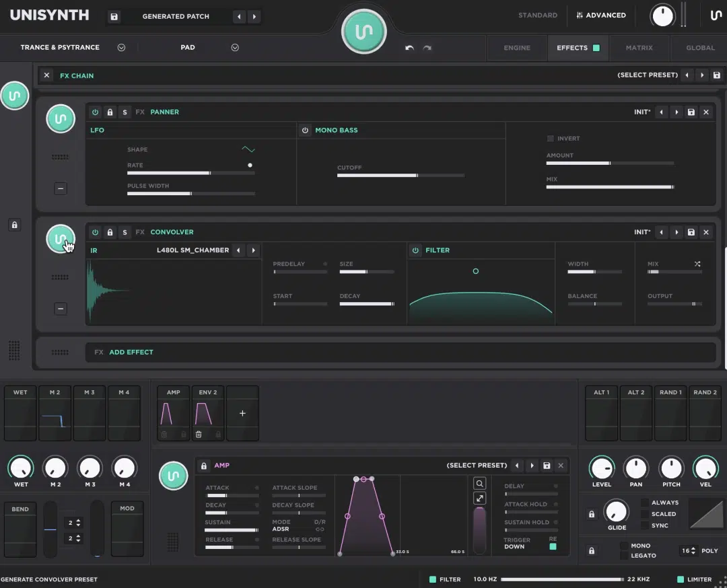Screen dimensions: 727x588
Task: Switch to the MATRIX tab
Action: [638, 47]
